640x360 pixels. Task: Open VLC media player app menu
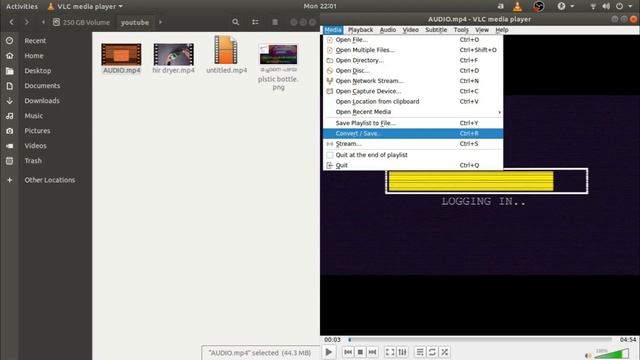pos(85,6)
